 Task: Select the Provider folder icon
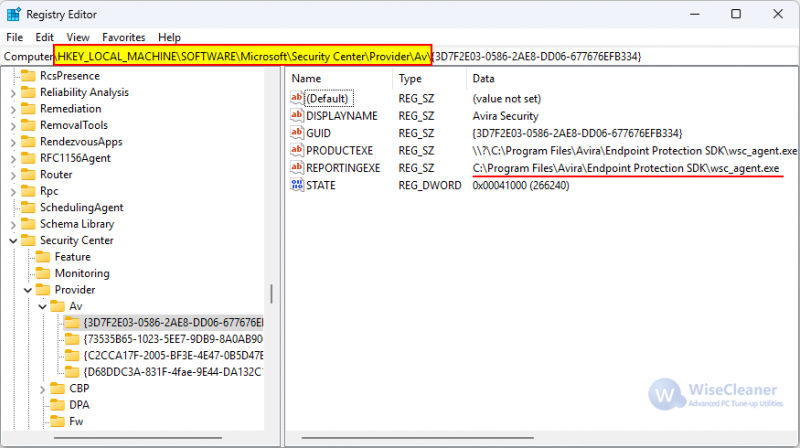43,290
